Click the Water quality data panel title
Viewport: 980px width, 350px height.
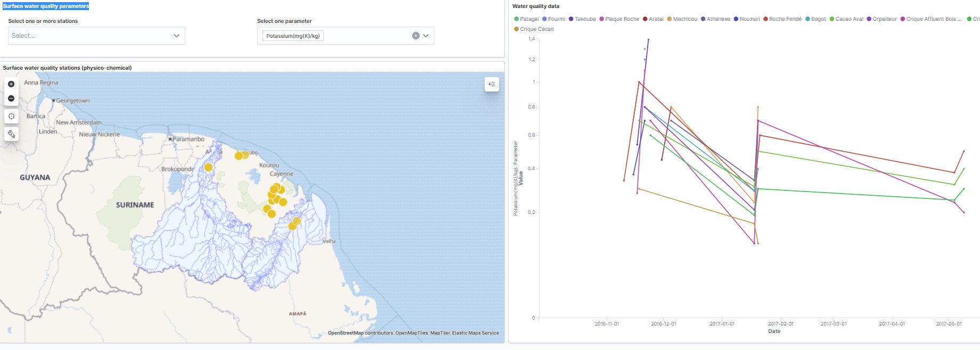tap(536, 6)
